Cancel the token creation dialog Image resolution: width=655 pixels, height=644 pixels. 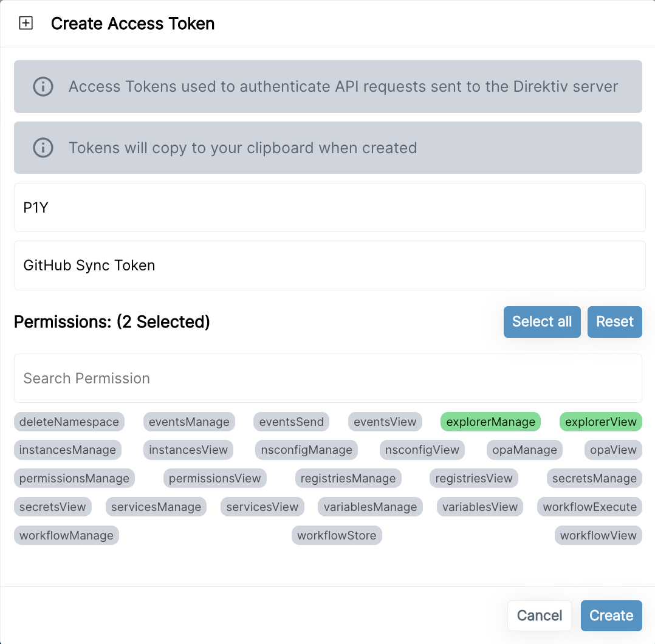point(540,615)
